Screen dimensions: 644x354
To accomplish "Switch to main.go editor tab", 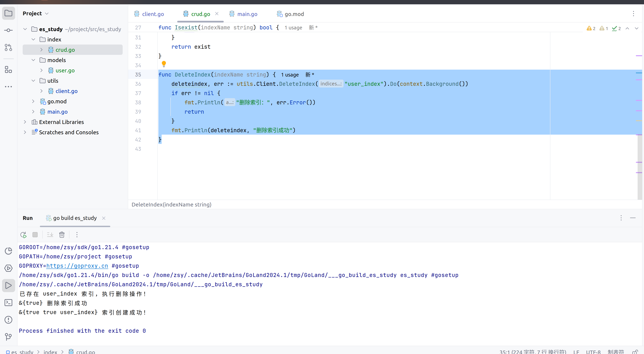I will coord(244,14).
